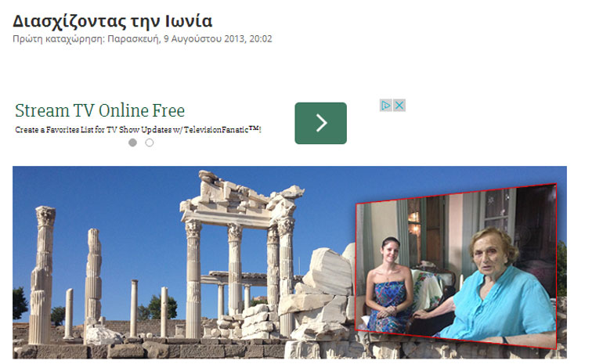Image resolution: width=603 pixels, height=364 pixels.
Task: Click the green arrow ad button
Action: tap(321, 124)
